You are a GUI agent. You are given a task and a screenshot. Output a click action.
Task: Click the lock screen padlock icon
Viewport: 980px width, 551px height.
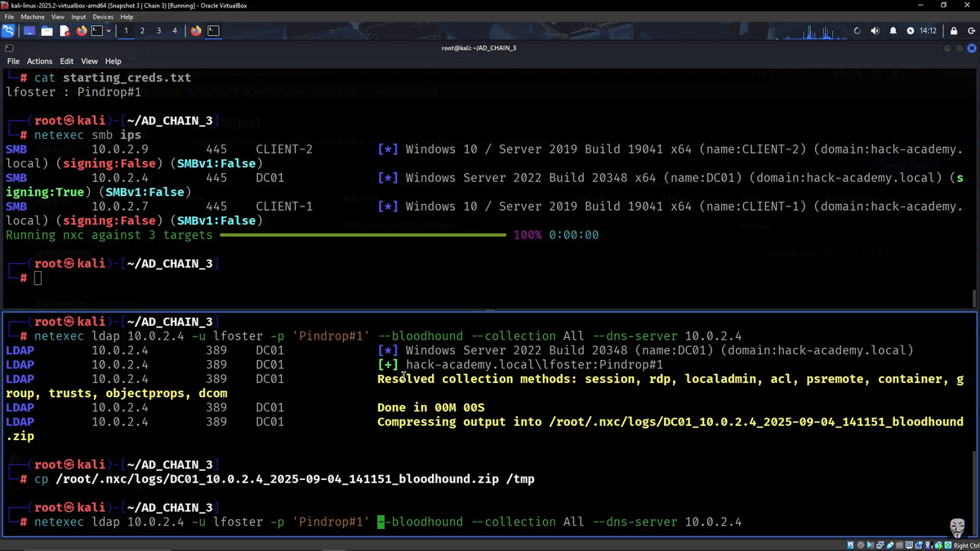pyautogui.click(x=953, y=31)
